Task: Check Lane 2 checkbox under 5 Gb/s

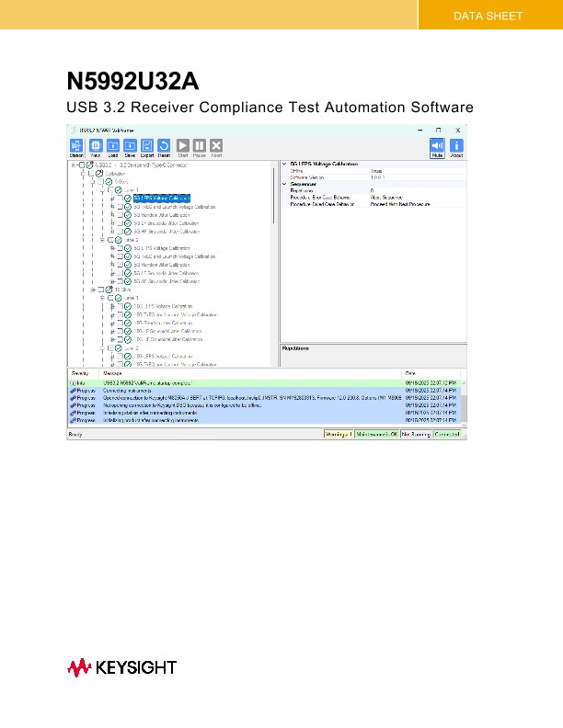Action: coord(110,240)
